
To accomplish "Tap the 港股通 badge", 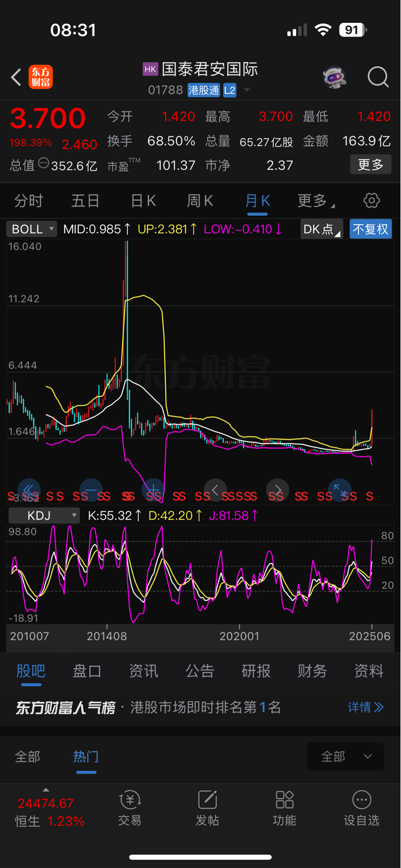I will click(x=204, y=90).
